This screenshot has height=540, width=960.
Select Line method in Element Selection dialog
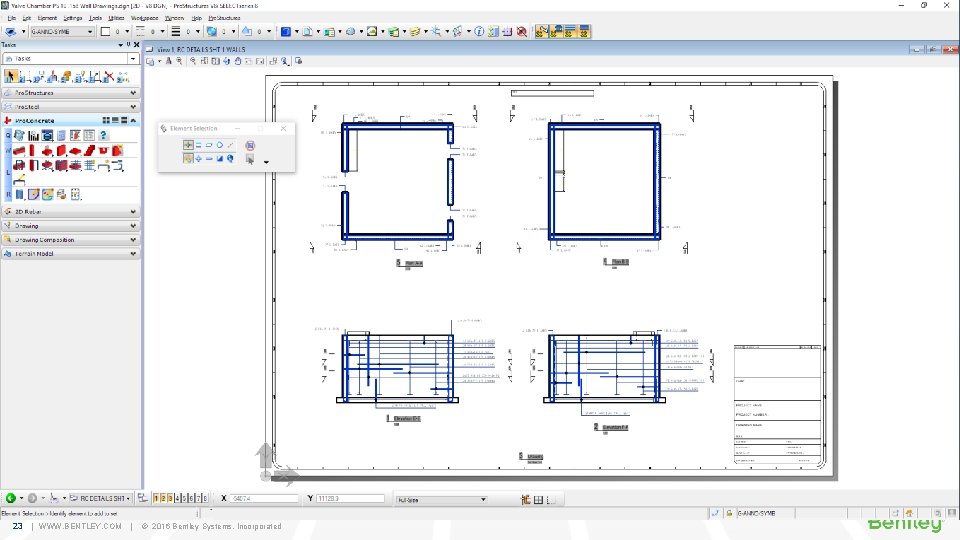pos(230,145)
